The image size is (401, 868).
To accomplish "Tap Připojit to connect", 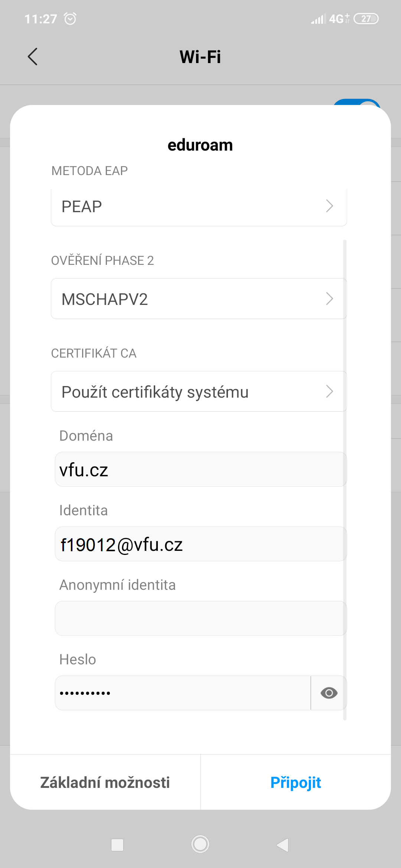I will tap(296, 782).
